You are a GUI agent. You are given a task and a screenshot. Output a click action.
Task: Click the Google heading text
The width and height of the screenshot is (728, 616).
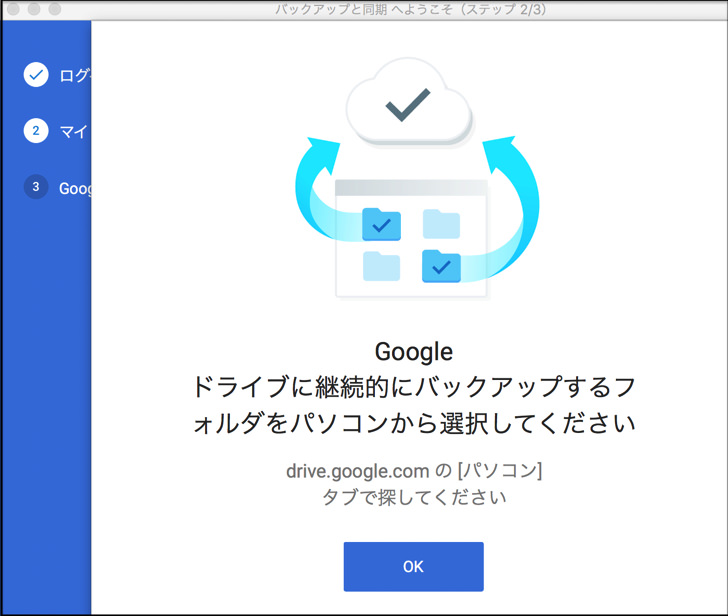coord(414,352)
